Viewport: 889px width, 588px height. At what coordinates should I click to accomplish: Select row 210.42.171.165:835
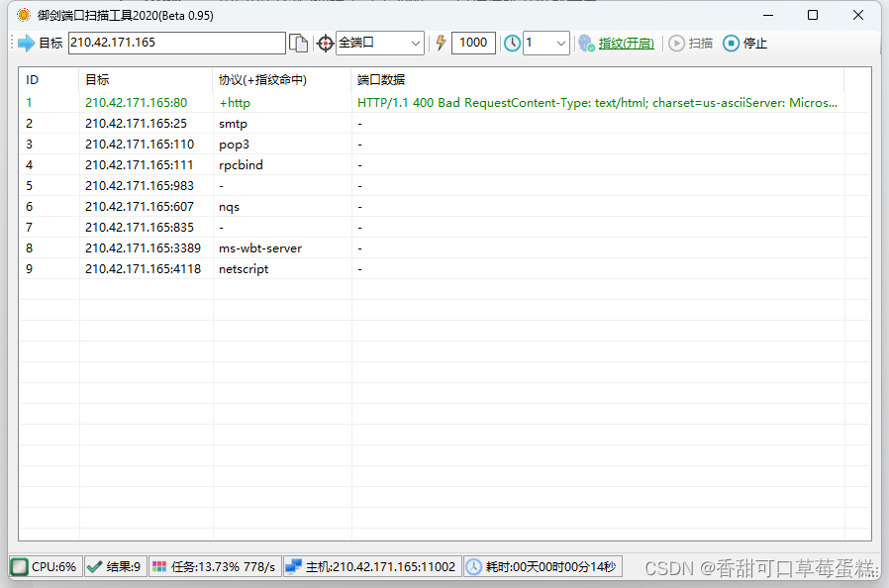coord(445,228)
